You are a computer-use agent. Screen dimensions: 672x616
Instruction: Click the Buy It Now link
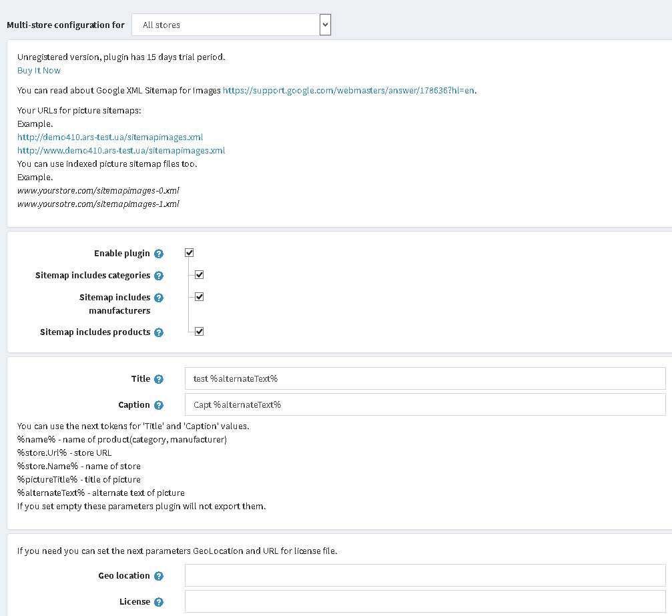(x=39, y=71)
